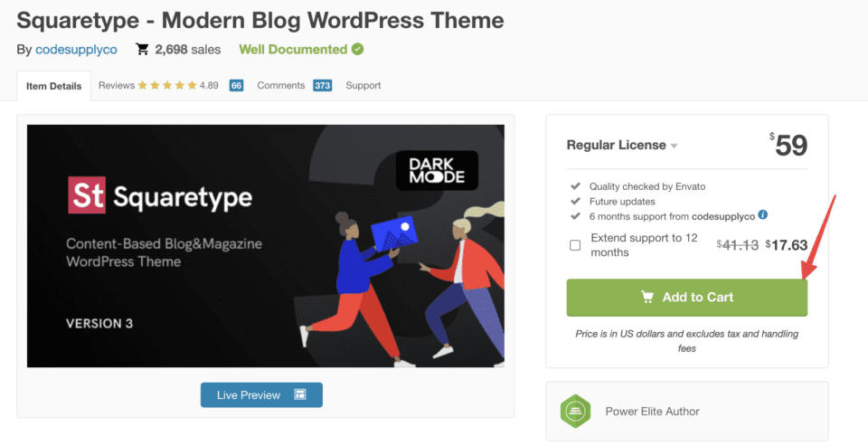The height and width of the screenshot is (446, 868).
Task: Enable Extend support to 12 months checkbox
Action: [575, 245]
